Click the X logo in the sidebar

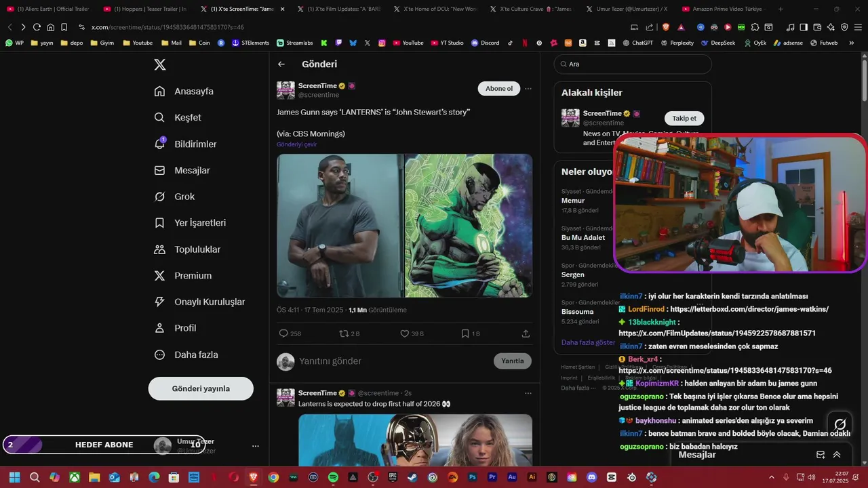[x=159, y=65]
